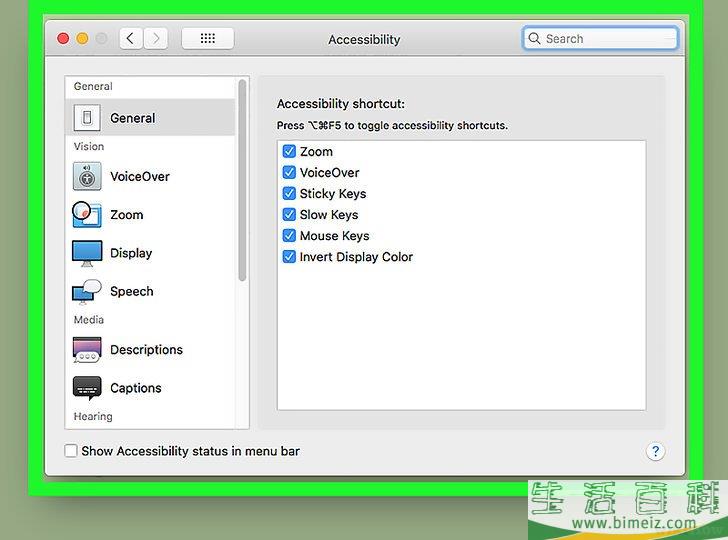Open the Speech bubble icon
728x540 pixels.
tap(87, 291)
